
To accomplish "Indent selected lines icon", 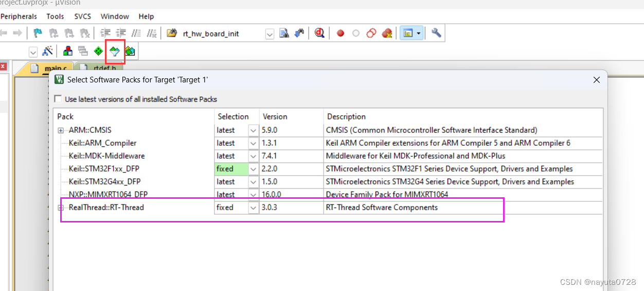I will tap(105, 33).
